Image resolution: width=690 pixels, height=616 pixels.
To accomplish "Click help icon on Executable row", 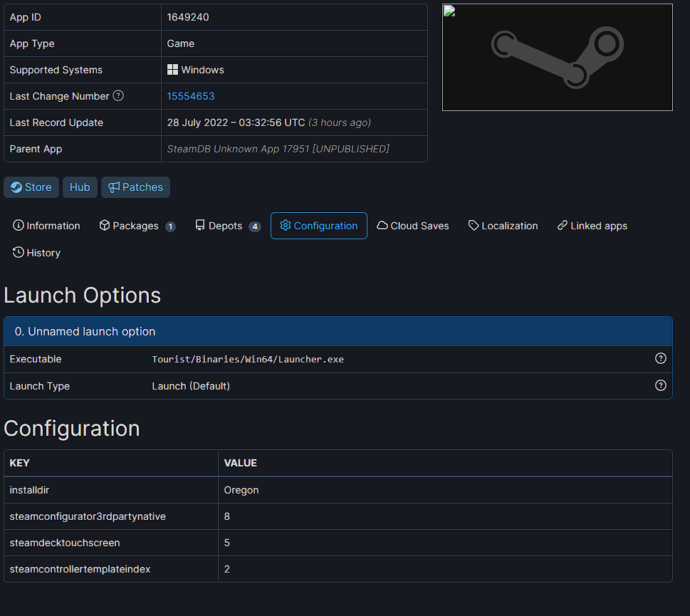I will (x=661, y=359).
